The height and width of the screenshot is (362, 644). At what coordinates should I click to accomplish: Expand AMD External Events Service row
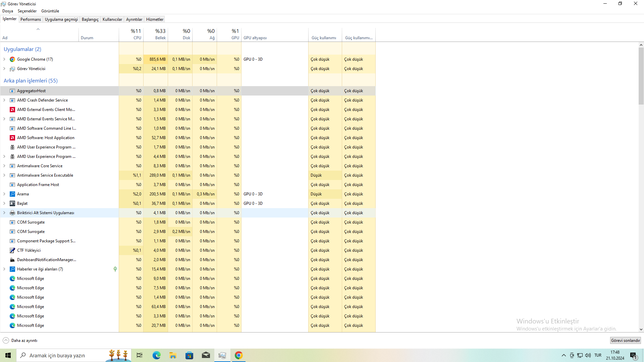(x=4, y=119)
